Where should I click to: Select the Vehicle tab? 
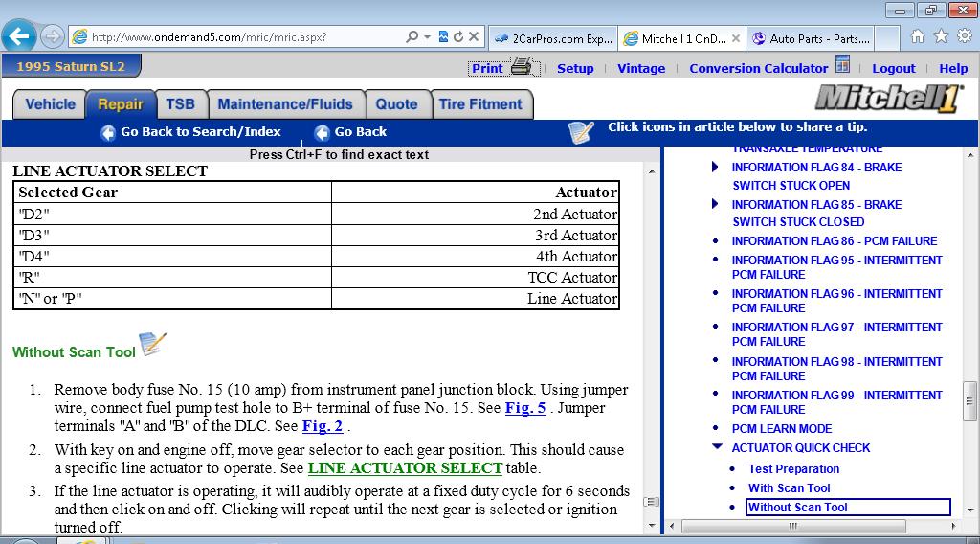(50, 104)
